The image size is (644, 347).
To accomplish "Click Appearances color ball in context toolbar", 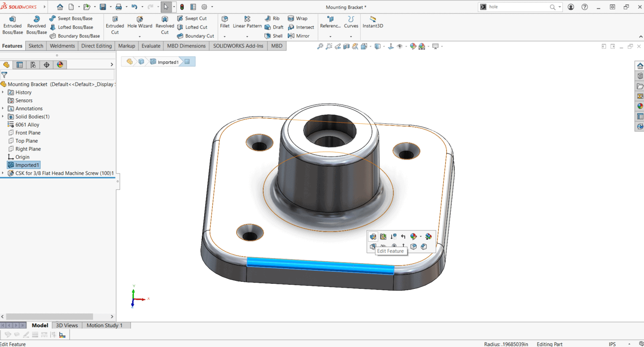I will 414,237.
